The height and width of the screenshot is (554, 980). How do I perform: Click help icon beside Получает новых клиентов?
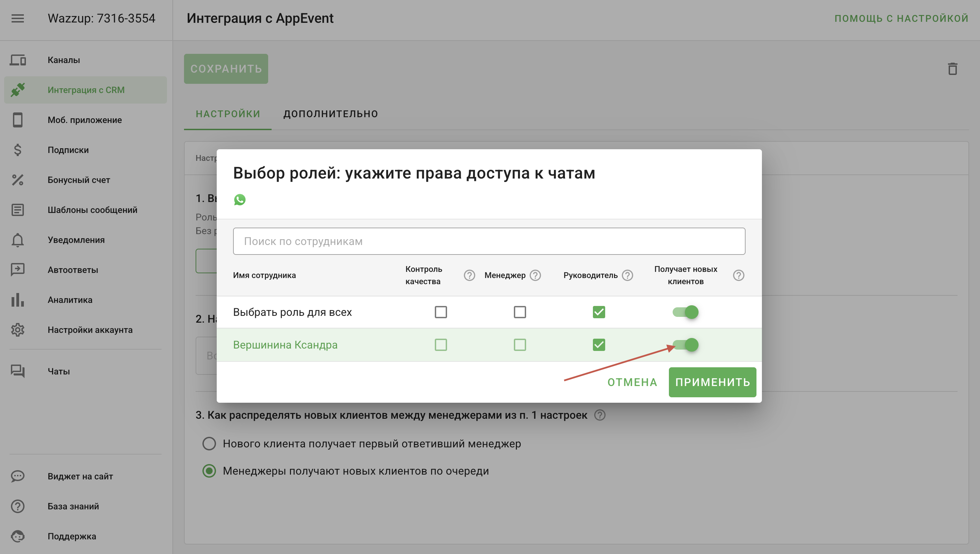738,275
